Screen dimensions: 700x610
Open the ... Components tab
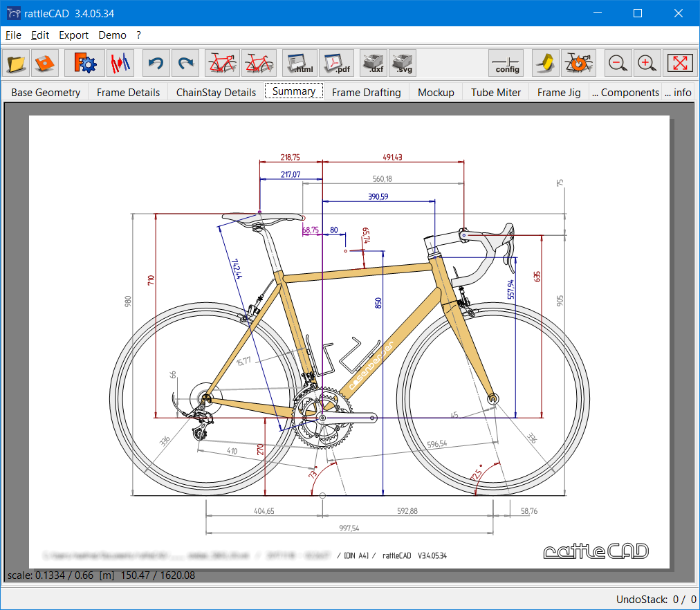[625, 93]
